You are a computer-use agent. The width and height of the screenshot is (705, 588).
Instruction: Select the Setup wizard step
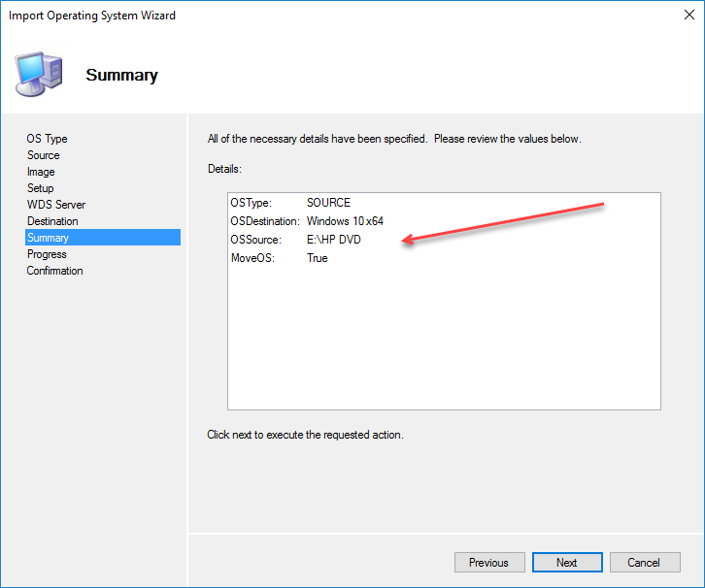click(40, 188)
